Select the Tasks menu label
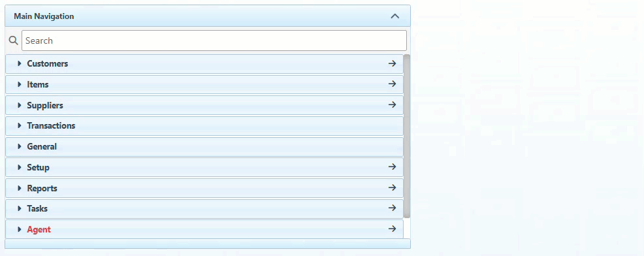Viewport: 644px width, 256px height. 37,209
